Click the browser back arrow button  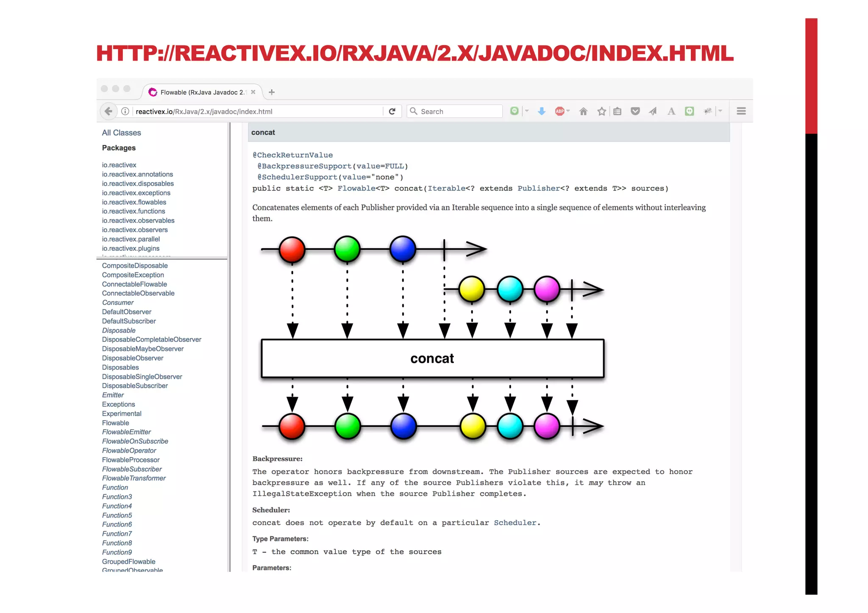[x=108, y=111]
